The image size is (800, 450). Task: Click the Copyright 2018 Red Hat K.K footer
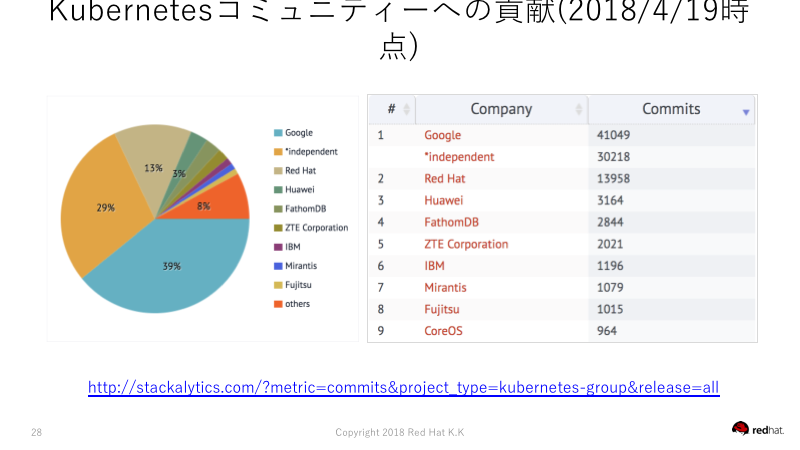point(399,433)
